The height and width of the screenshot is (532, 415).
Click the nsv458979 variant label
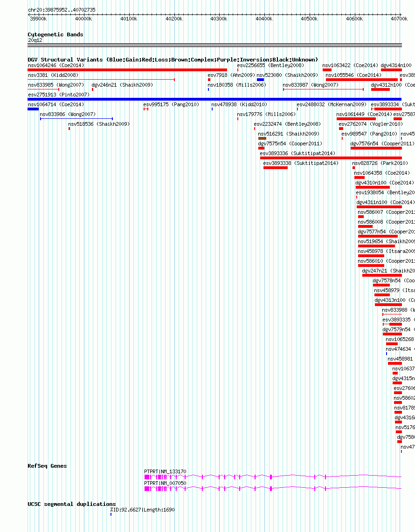(394, 290)
